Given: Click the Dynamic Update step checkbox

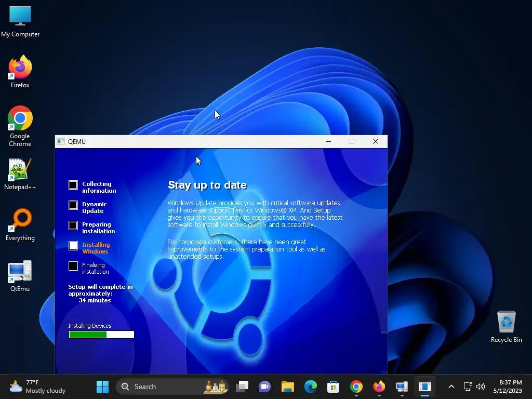Looking at the screenshot, I should pyautogui.click(x=73, y=205).
